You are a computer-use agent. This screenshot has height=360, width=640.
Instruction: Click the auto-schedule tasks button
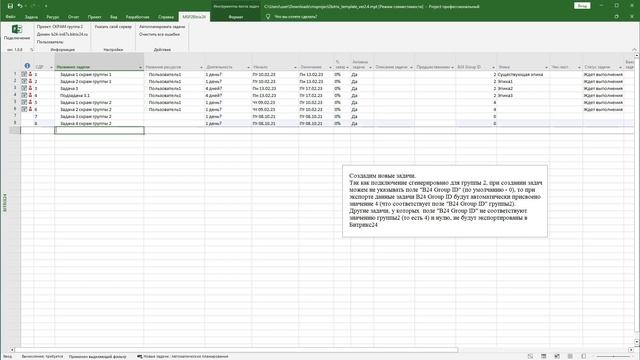[162, 27]
